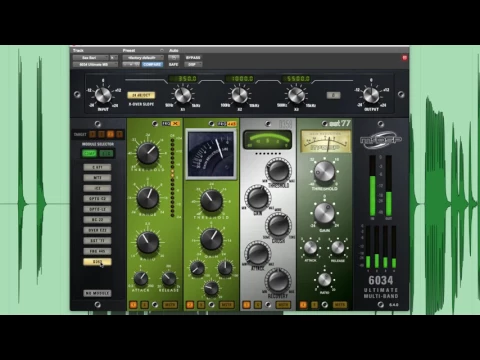Screen dimensions: 480x360
Task: Toggle band 3 MUTE button
Action: pos(283,305)
